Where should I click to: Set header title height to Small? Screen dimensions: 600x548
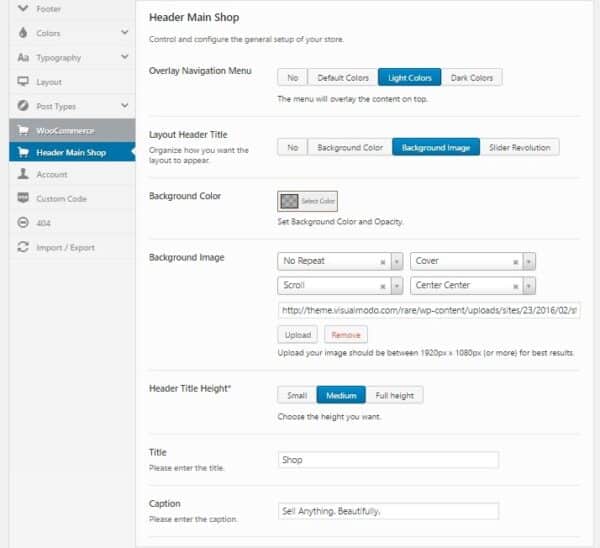(x=297, y=395)
